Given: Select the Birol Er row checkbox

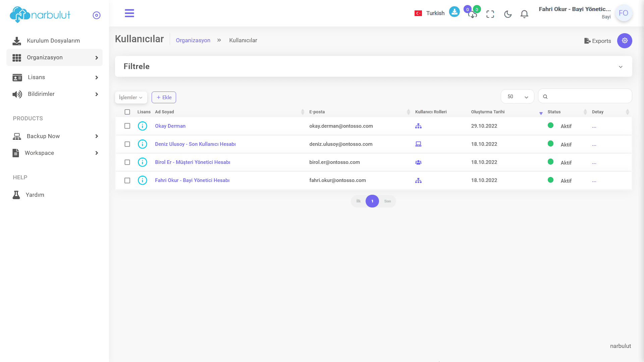Looking at the screenshot, I should click(x=127, y=162).
